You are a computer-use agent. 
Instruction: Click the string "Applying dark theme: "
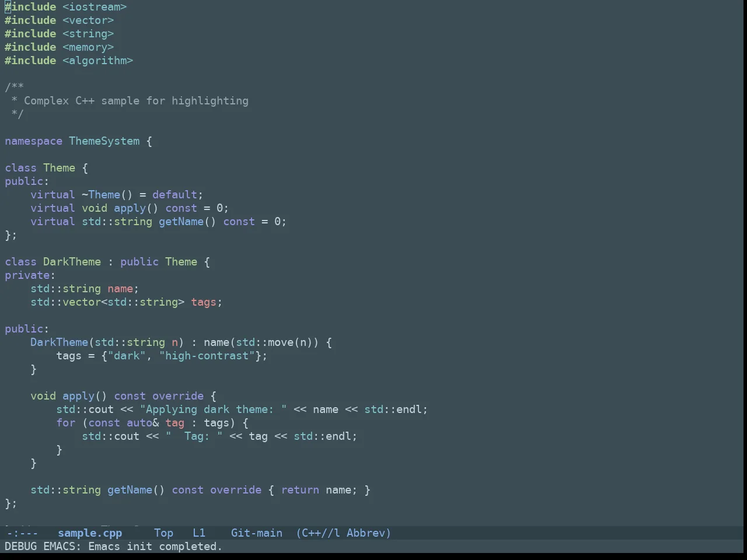213,409
